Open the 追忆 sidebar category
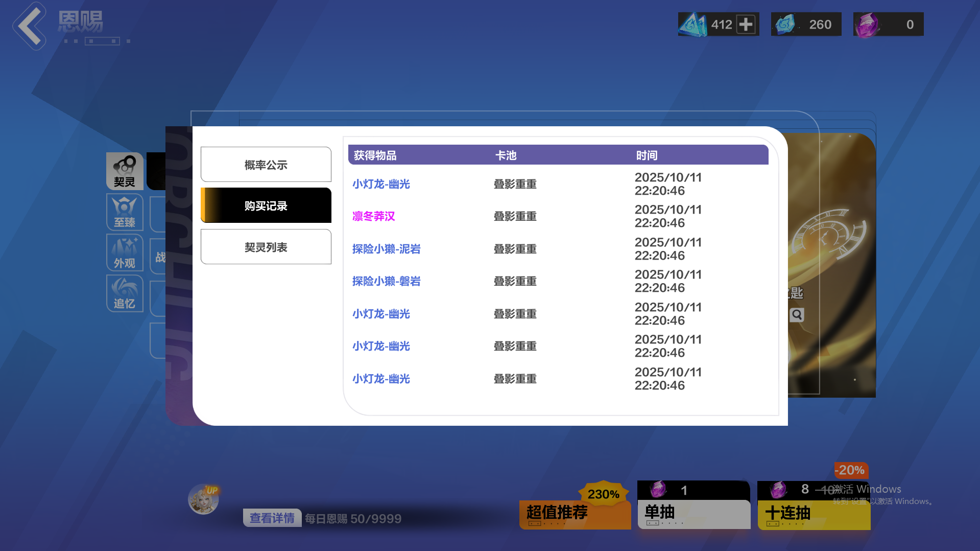The width and height of the screenshot is (980, 551). (125, 293)
